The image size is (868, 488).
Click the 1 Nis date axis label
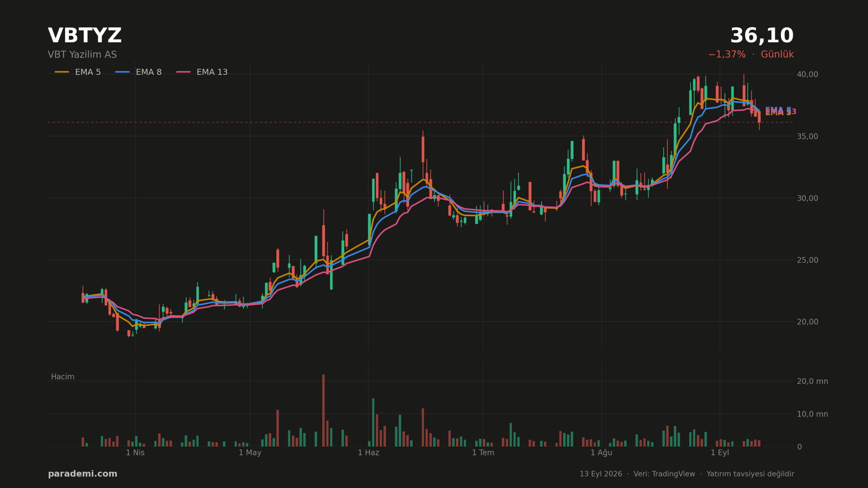135,453
